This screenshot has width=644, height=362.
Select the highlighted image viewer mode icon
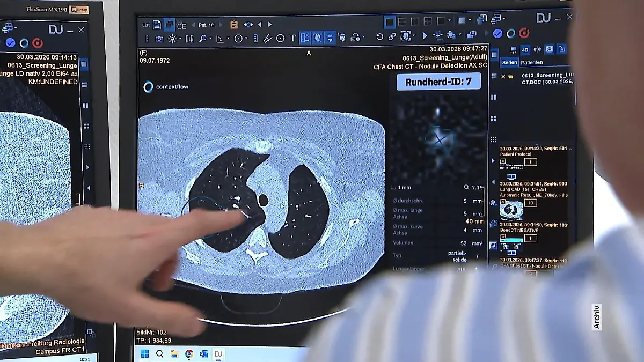tap(169, 25)
